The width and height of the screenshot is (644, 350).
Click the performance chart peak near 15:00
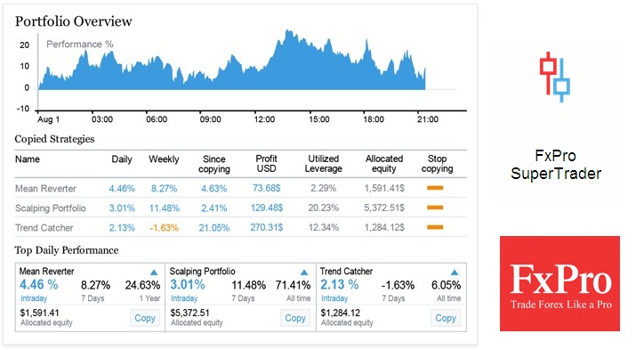(x=288, y=31)
